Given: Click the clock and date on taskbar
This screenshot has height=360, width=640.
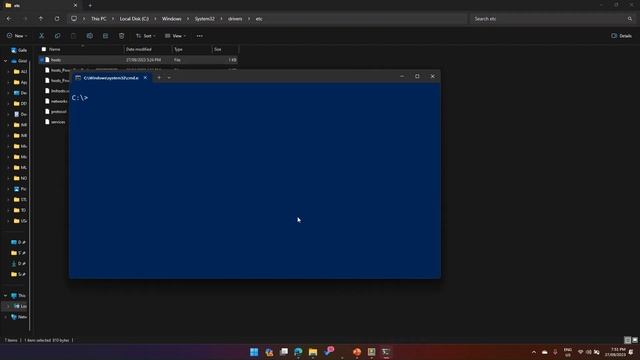Looking at the screenshot, I should (x=615, y=352).
